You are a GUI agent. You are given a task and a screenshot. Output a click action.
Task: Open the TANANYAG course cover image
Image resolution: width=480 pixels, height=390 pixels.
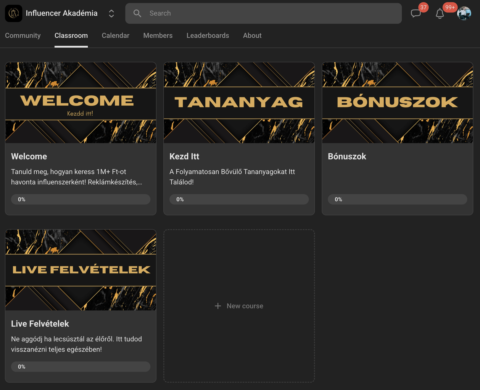239,103
